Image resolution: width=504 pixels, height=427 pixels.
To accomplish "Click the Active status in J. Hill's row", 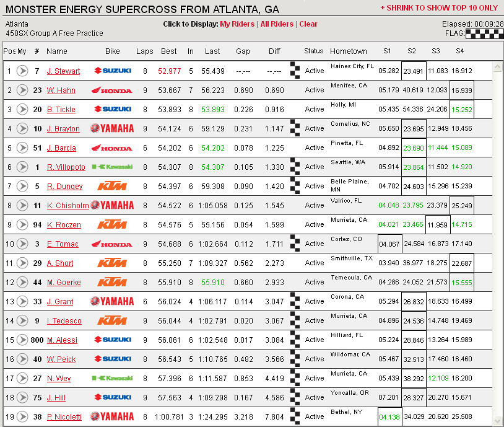I will (315, 397).
